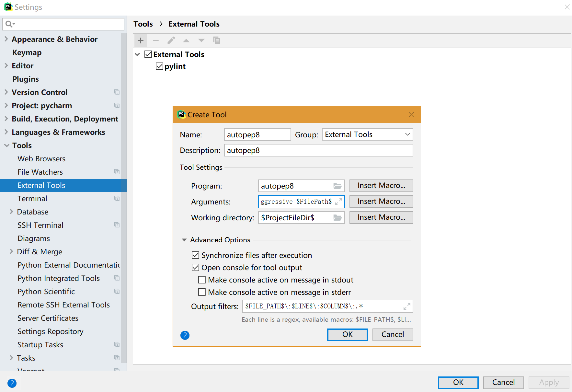This screenshot has height=392, width=572.
Task: Click Tools in the breadcrumb path
Action: point(143,24)
